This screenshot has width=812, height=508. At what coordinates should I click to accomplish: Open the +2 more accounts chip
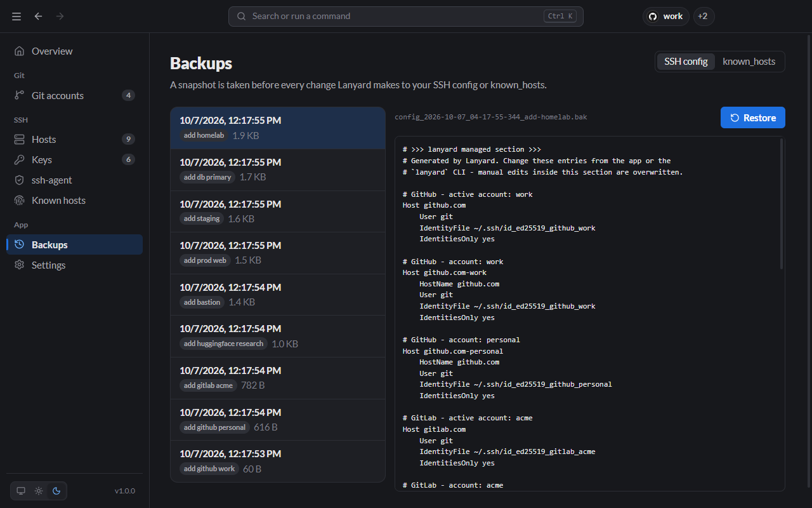click(703, 17)
